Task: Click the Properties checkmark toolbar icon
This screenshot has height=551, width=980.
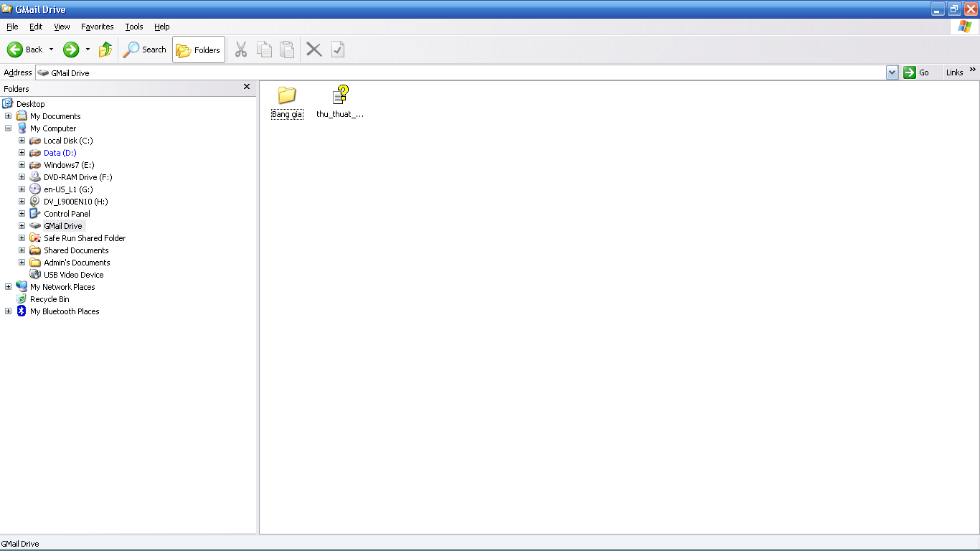Action: pos(338,50)
